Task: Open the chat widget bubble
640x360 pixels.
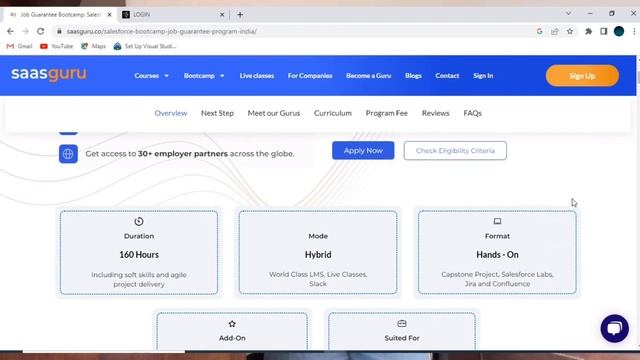Action: (x=614, y=328)
